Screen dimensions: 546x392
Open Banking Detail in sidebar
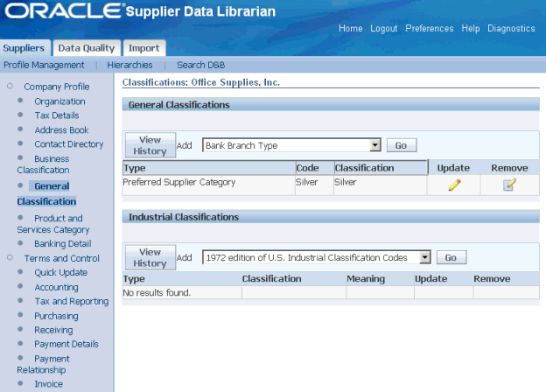(63, 244)
